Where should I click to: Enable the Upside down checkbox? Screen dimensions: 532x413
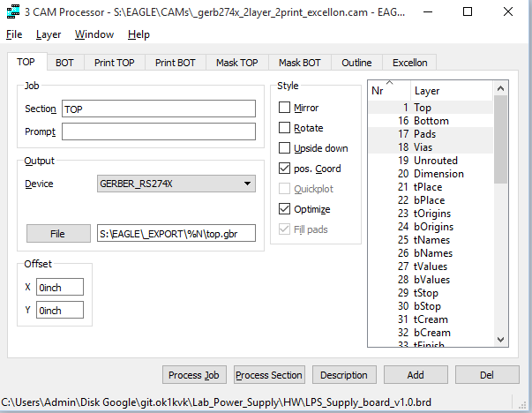(284, 148)
